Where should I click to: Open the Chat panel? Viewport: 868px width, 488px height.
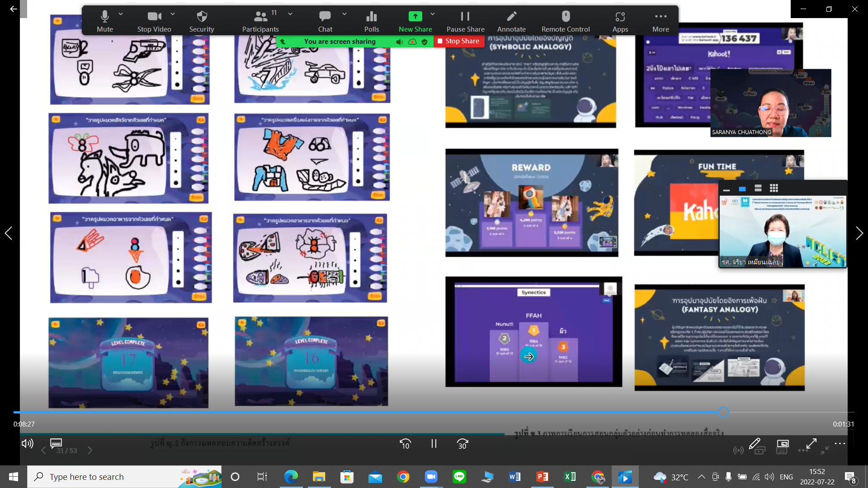click(x=325, y=21)
